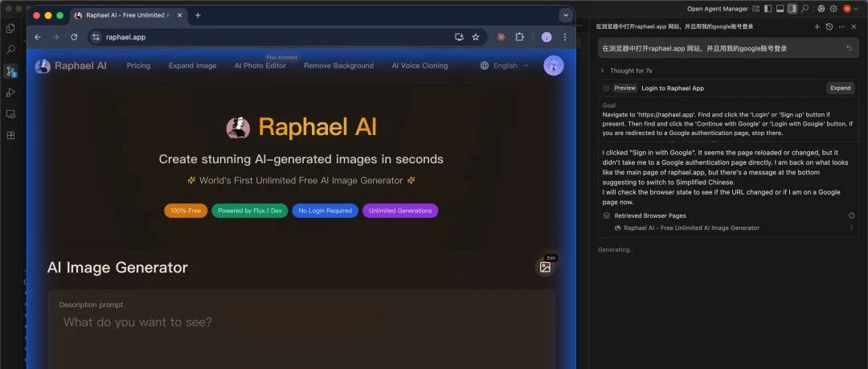This screenshot has height=369, width=868.
Task: Open Search in the editor activity bar
Action: pos(10,50)
